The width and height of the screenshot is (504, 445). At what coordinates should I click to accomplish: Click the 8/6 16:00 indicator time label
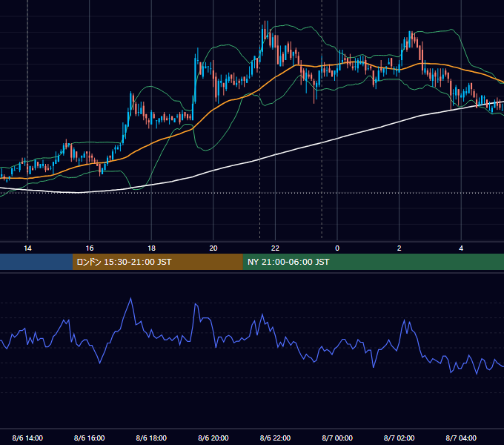[90, 438]
